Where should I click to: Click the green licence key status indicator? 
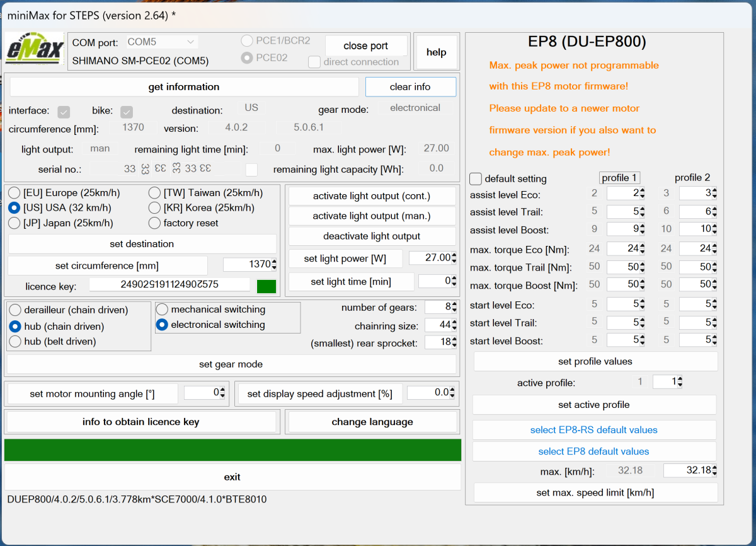pyautogui.click(x=266, y=286)
